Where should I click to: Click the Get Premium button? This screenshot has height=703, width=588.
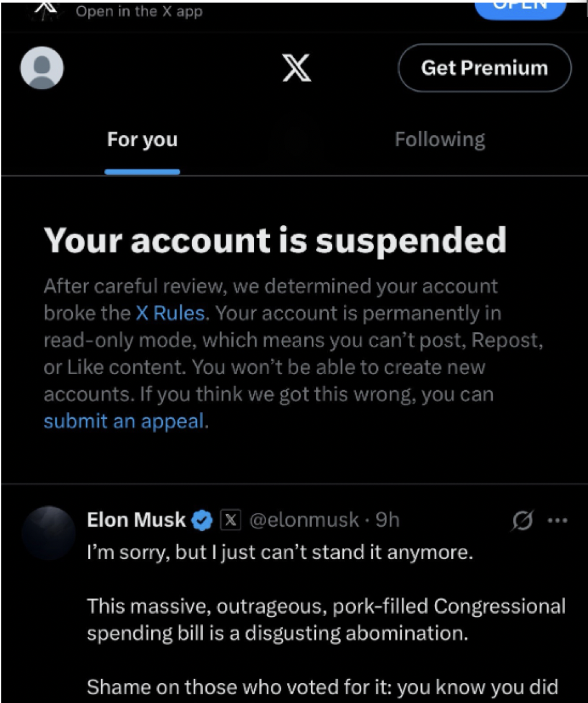click(484, 68)
